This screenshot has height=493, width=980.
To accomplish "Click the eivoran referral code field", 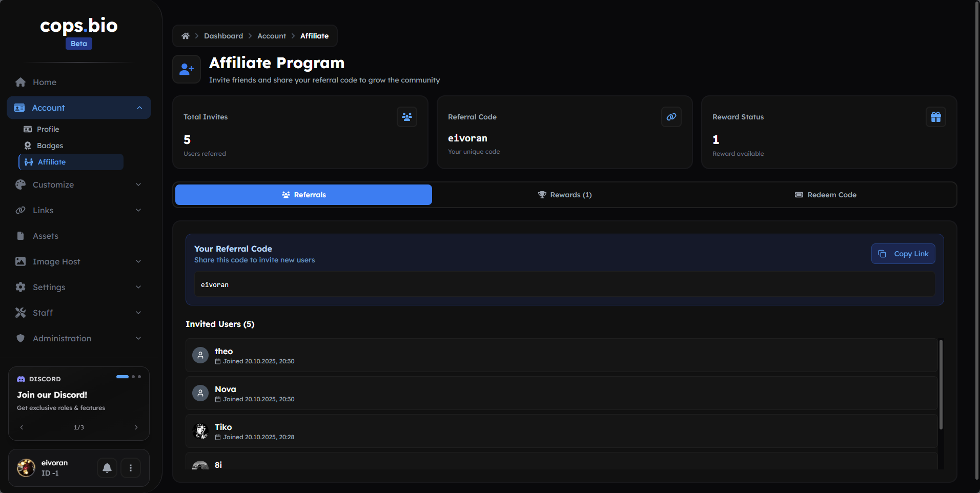I will point(564,284).
